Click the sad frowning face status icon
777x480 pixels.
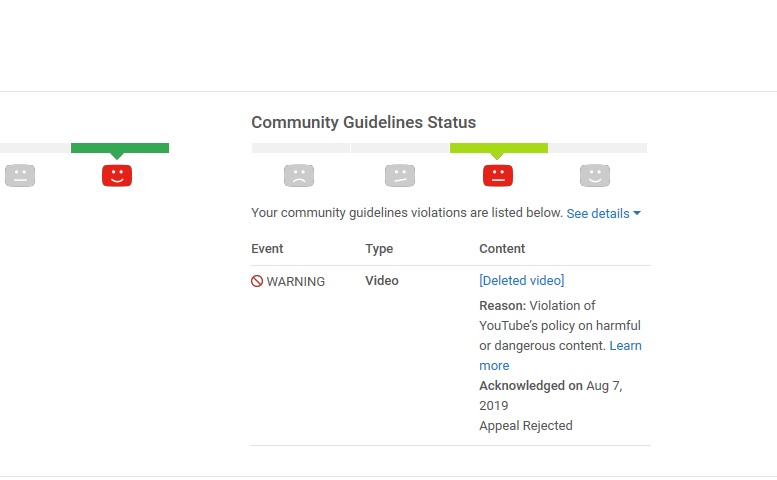click(x=299, y=175)
